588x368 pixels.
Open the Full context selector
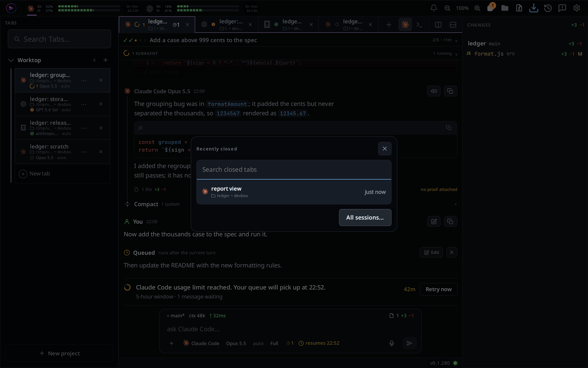(x=274, y=343)
